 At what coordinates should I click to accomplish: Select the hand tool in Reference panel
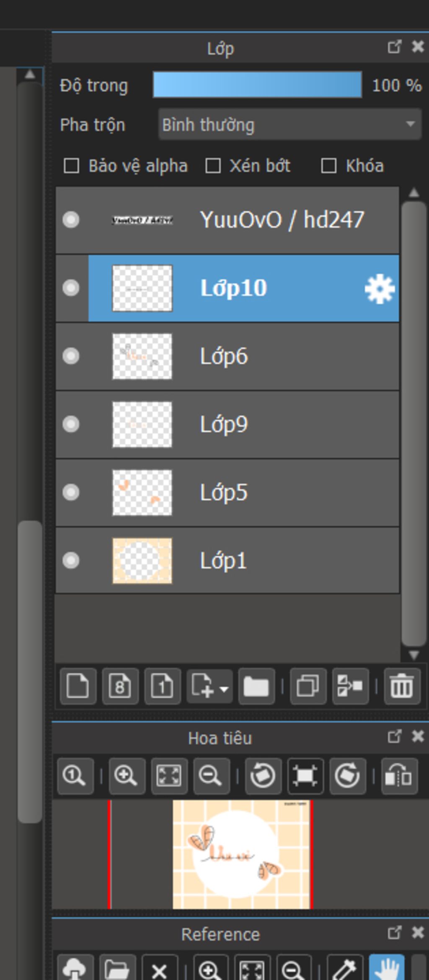386,970
